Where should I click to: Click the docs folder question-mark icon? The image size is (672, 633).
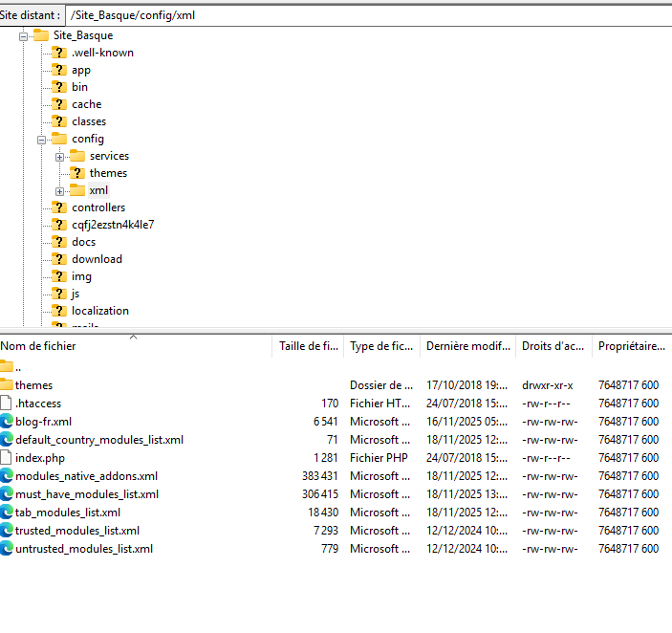coord(59,242)
